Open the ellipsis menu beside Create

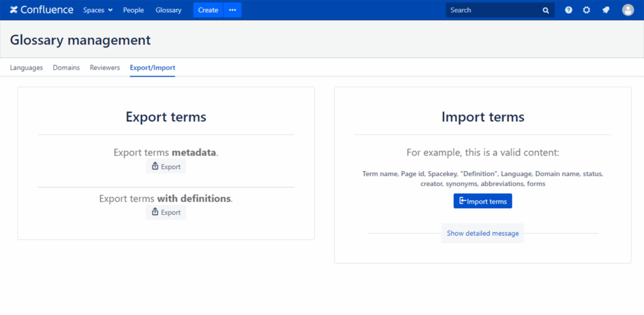coord(233,10)
